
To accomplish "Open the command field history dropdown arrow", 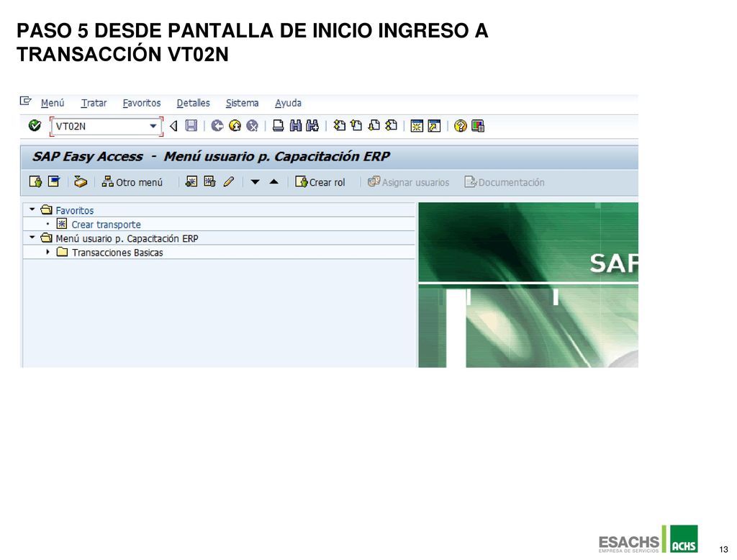I will tap(153, 126).
